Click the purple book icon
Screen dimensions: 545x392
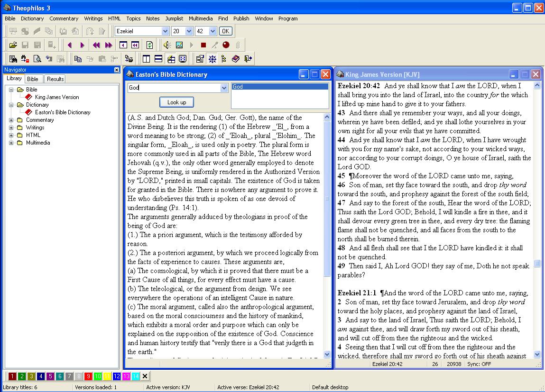pos(236,59)
